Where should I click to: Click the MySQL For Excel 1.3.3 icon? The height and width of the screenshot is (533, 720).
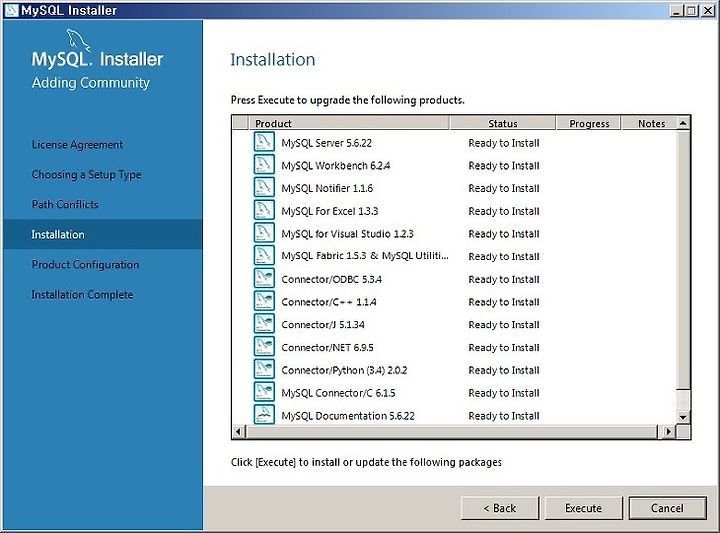(264, 210)
